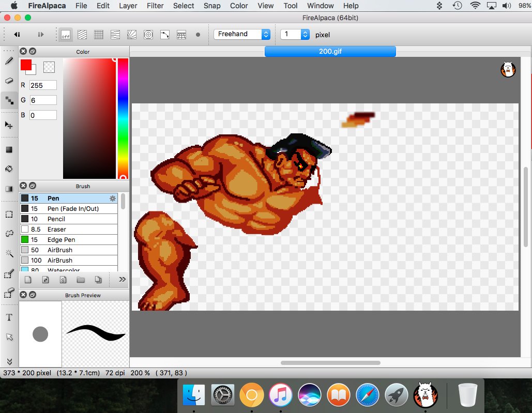
Task: Click the redo (step forward) arrow
Action: (41, 34)
